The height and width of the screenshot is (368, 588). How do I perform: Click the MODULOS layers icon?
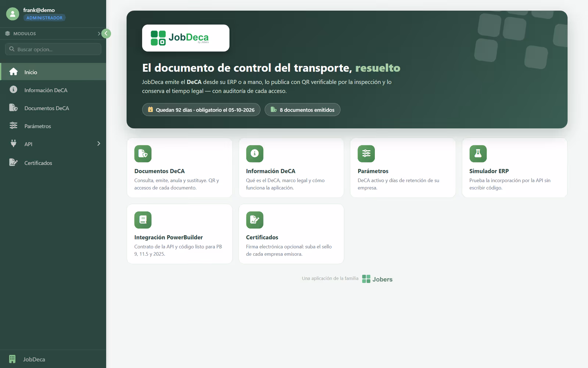(7, 33)
